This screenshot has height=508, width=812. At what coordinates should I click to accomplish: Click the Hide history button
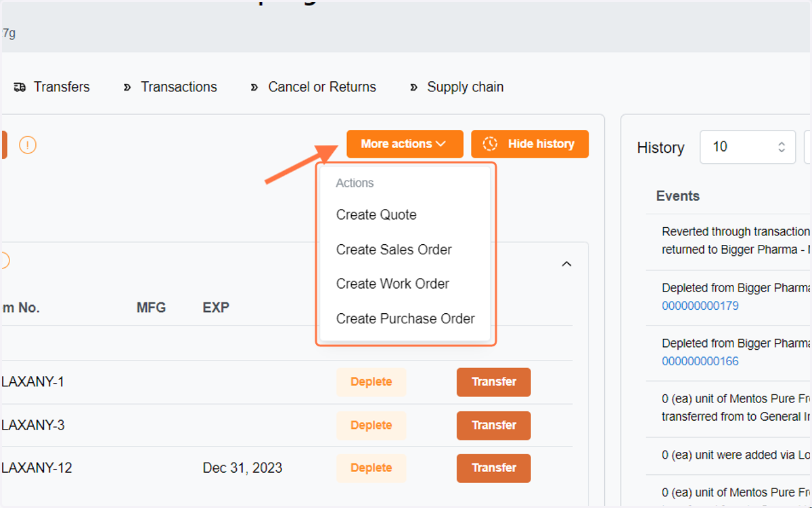(x=530, y=144)
